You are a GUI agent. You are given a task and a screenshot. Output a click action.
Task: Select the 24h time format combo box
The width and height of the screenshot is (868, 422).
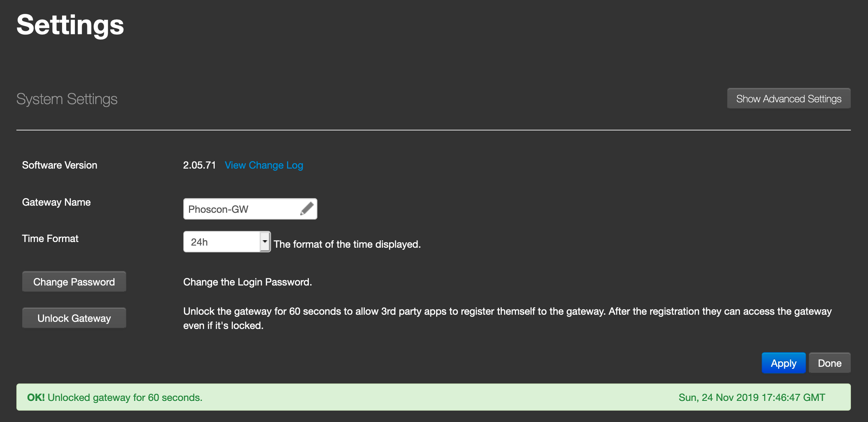click(x=227, y=242)
